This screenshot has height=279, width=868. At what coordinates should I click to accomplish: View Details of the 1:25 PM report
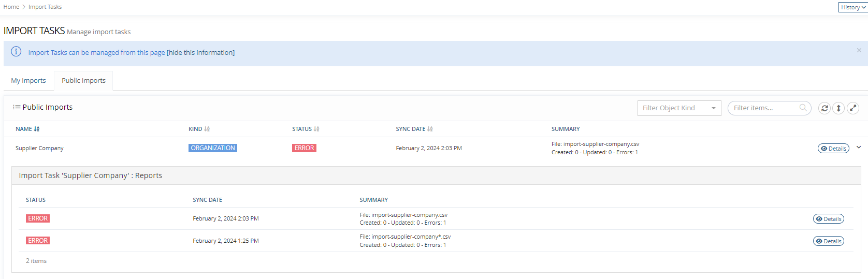pyautogui.click(x=828, y=241)
